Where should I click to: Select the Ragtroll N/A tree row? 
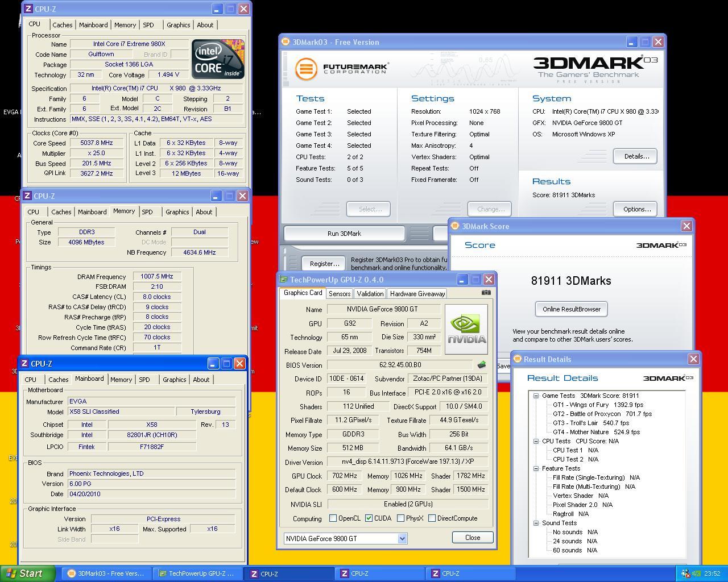(x=571, y=514)
